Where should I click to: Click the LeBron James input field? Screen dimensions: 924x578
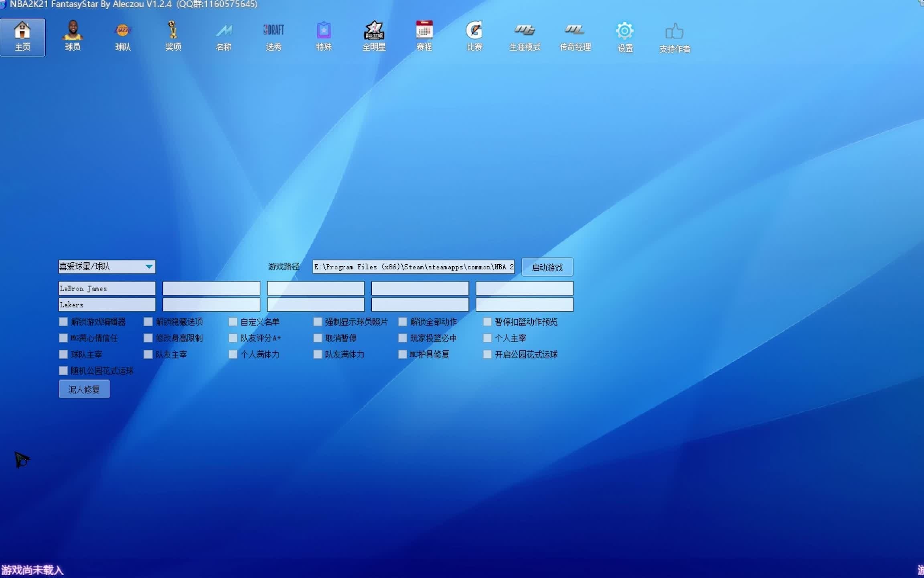[107, 289]
